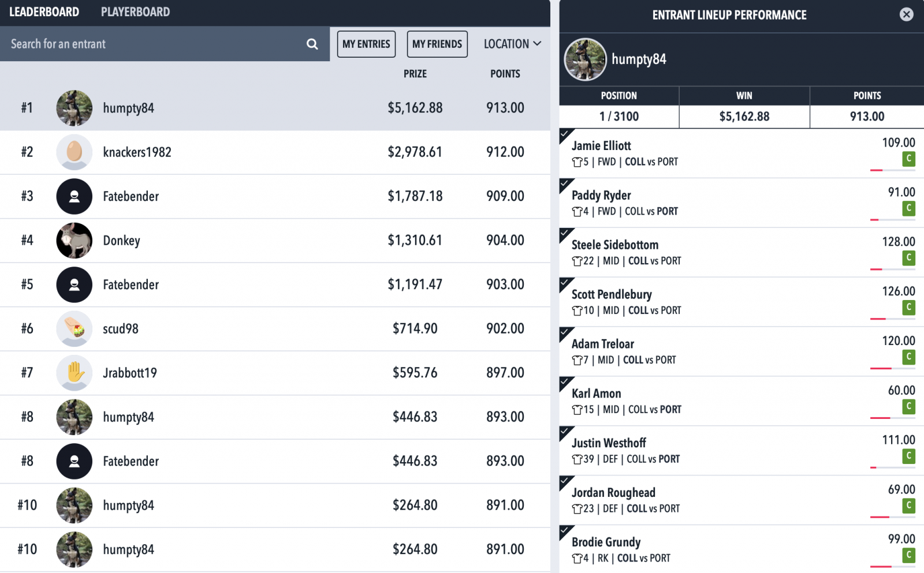Click the $1,787.18 prize value
The height and width of the screenshot is (573, 924).
415,196
